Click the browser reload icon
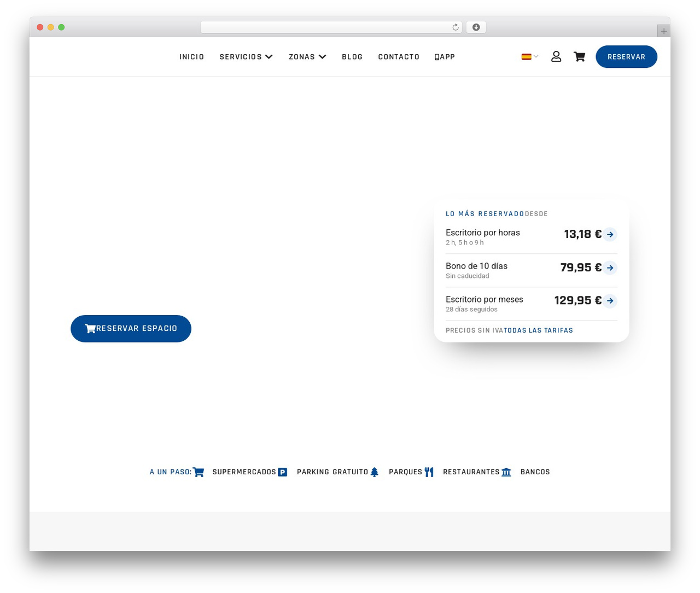Screen dimensions: 700x593 tap(456, 27)
